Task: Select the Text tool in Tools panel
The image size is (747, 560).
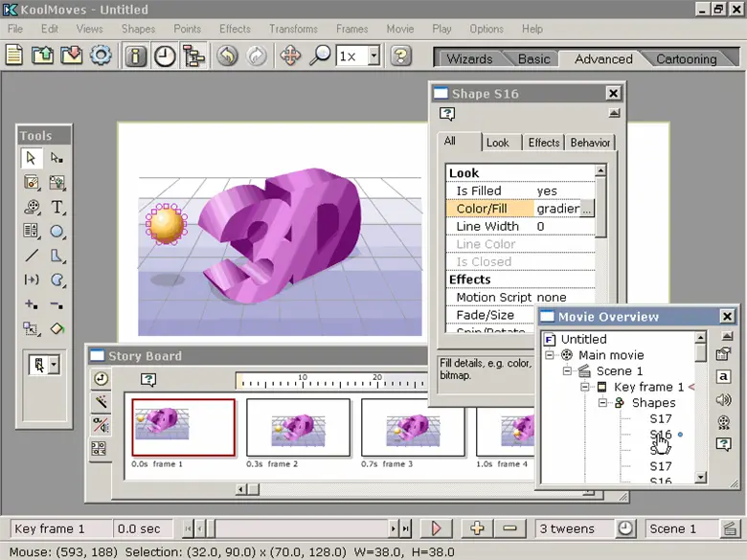Action: click(57, 207)
